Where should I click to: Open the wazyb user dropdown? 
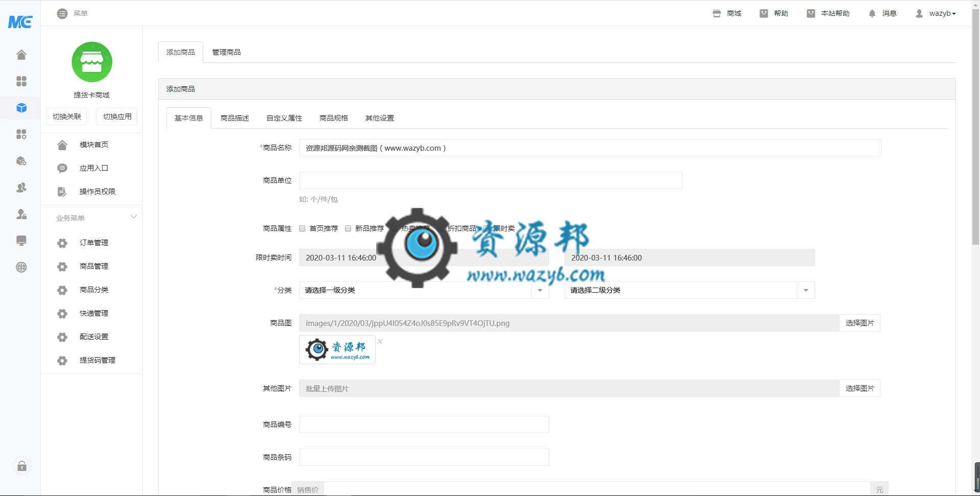(935, 13)
